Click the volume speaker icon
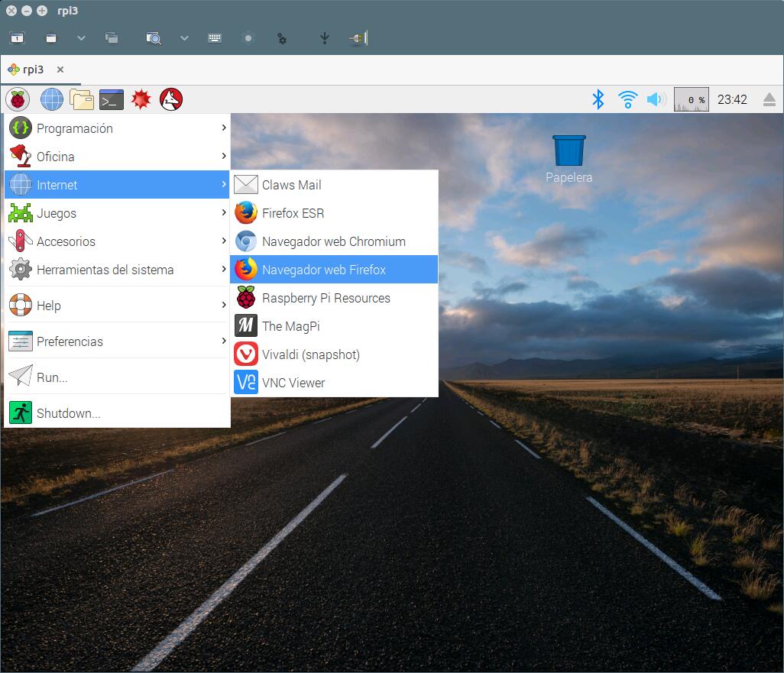Viewport: 784px width, 673px height. coord(656,99)
